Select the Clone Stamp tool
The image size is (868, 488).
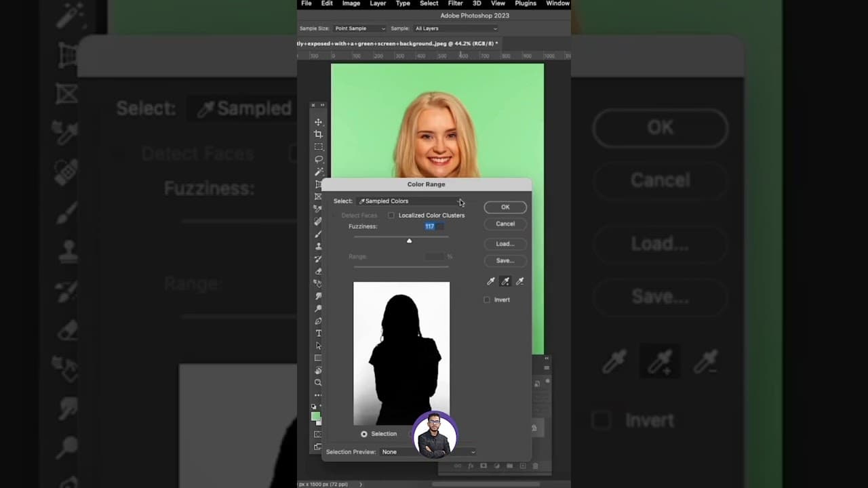pos(318,247)
